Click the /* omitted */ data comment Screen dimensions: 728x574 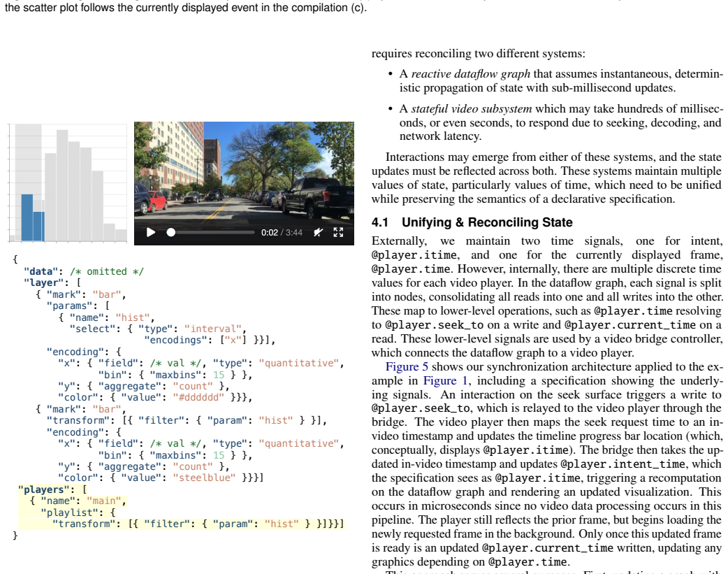(107, 271)
